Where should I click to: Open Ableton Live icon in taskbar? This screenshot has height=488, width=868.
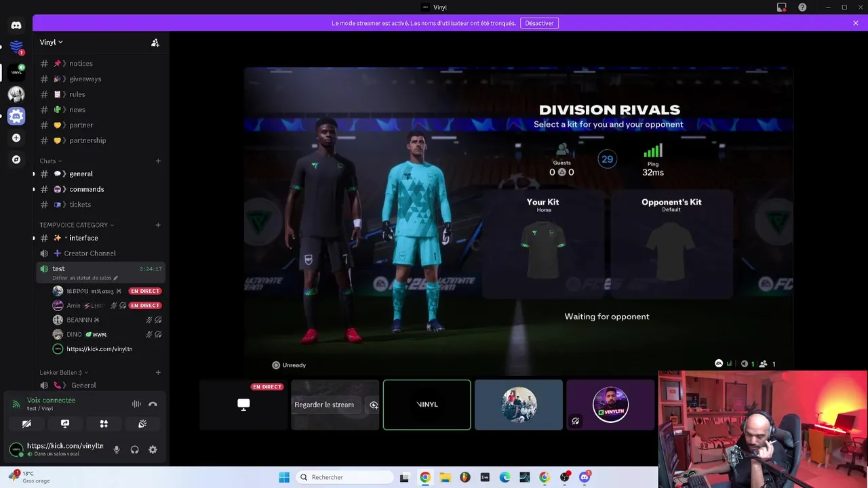tap(485, 477)
